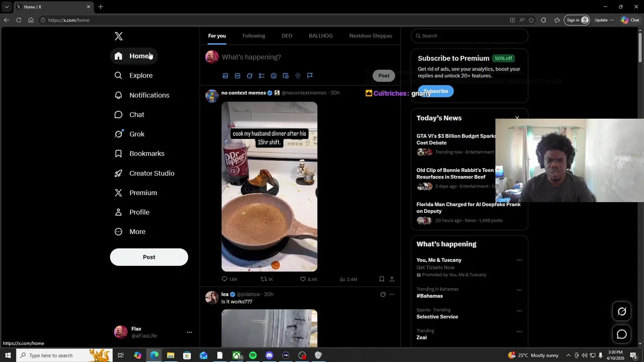Viewport: 644px width, 362px height.
Task: Open the You, Me & Tuscany promoted trend
Action: 439,260
